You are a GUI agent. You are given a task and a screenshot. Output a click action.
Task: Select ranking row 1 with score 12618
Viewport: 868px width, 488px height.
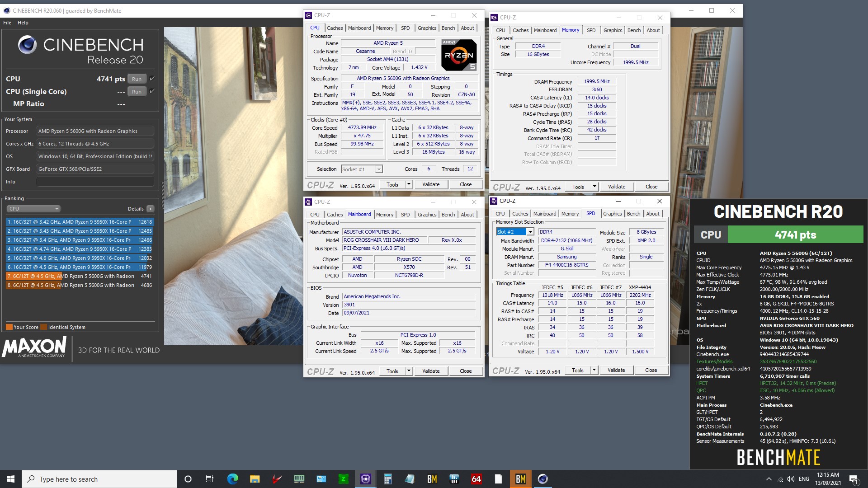tap(80, 222)
